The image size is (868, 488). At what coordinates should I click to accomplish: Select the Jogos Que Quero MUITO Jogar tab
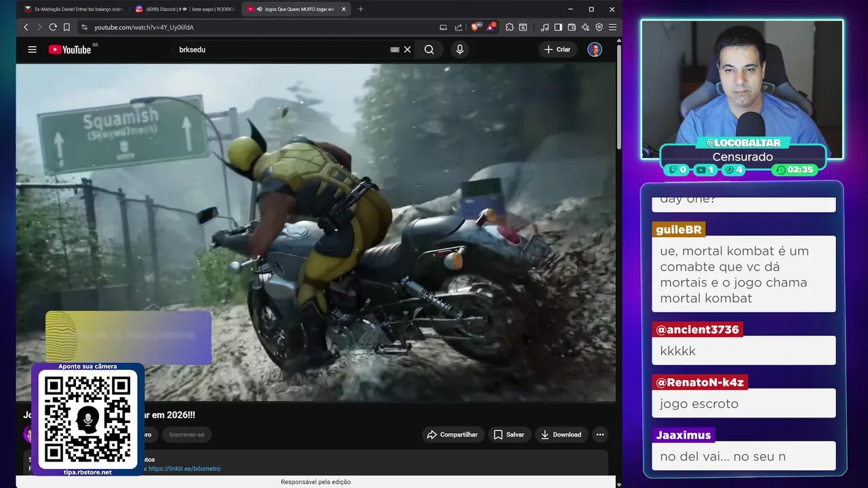pos(296,9)
